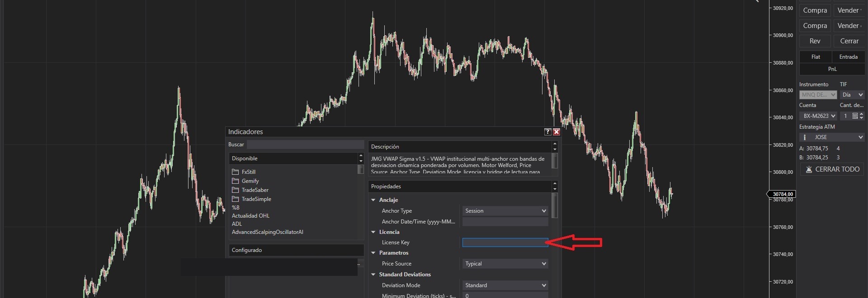The width and height of the screenshot is (868, 298).
Task: Open the TradeSaber folder
Action: [x=250, y=190]
